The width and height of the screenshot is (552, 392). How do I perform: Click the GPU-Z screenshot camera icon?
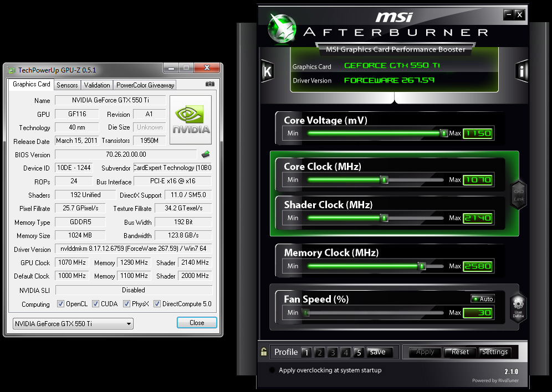(x=210, y=84)
